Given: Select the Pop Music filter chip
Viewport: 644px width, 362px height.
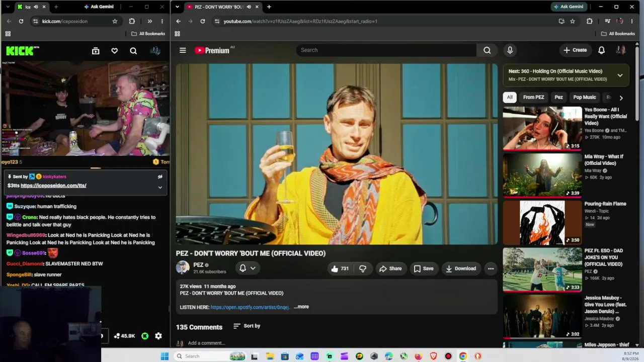Looking at the screenshot, I should point(585,98).
